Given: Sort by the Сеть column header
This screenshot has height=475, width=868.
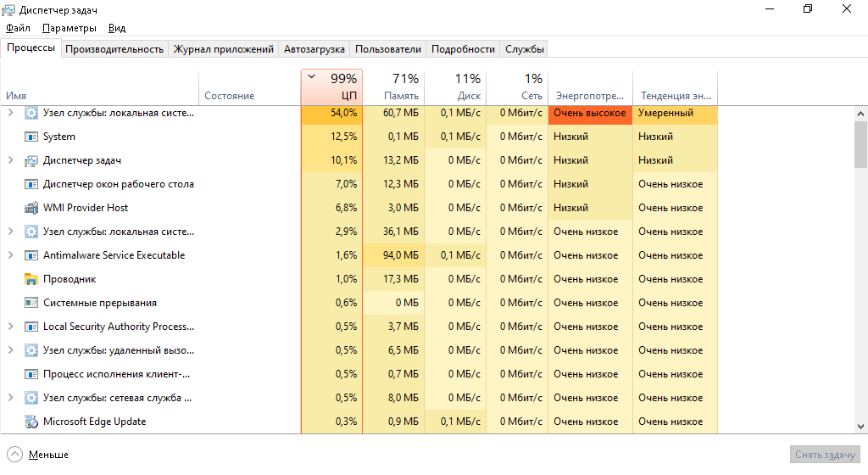Looking at the screenshot, I should click(x=517, y=87).
